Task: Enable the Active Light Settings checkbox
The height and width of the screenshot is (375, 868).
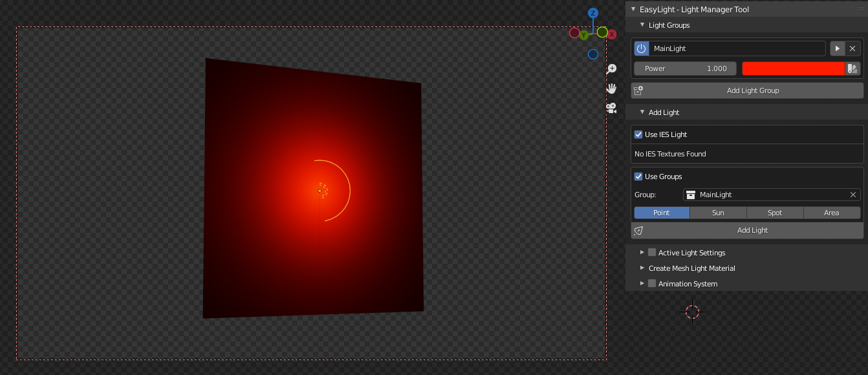Action: (x=652, y=253)
